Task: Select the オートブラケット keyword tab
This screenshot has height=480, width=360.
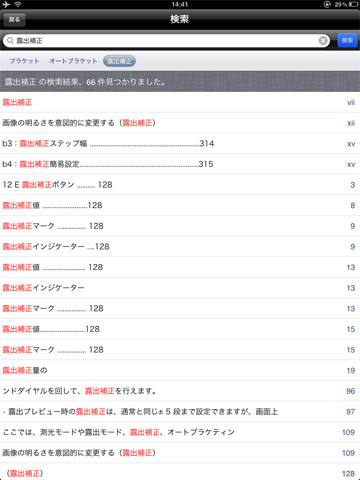Action: pos(73,61)
